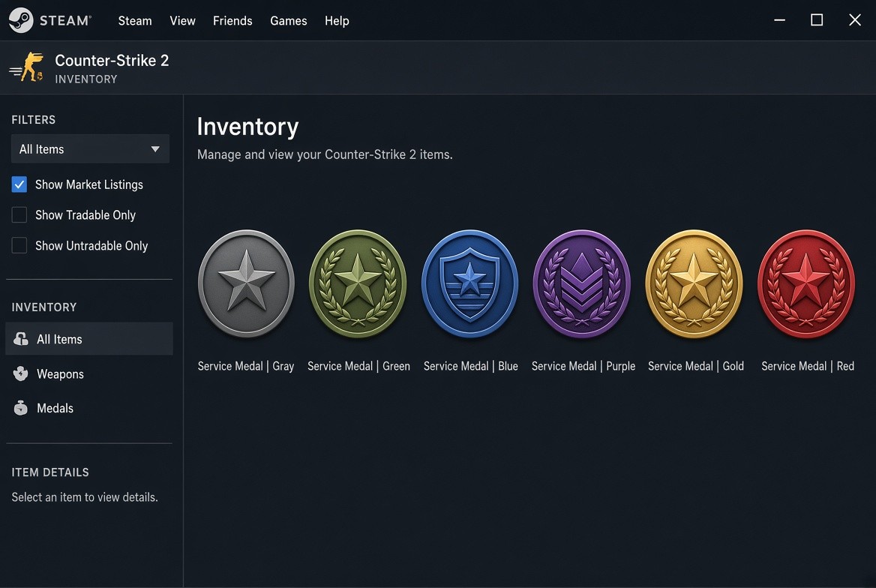
Task: Click the Show Tradable Only label
Action: click(85, 214)
